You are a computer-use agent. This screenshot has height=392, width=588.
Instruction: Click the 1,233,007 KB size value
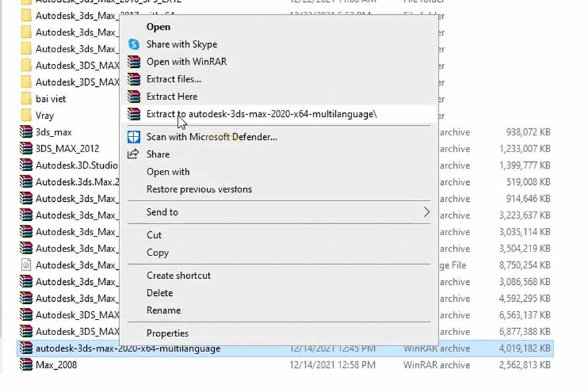pos(525,148)
